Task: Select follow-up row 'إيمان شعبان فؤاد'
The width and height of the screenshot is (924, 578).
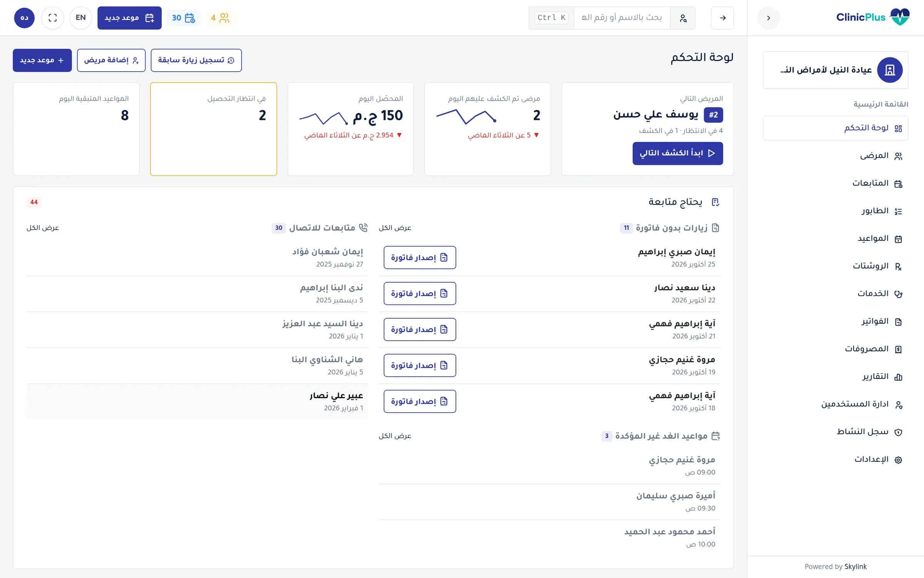Action: click(x=197, y=257)
